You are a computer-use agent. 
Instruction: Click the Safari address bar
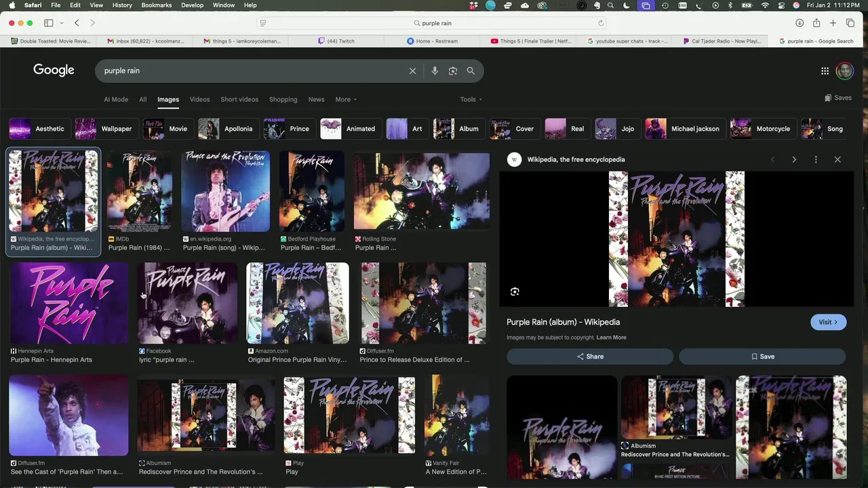(x=433, y=23)
